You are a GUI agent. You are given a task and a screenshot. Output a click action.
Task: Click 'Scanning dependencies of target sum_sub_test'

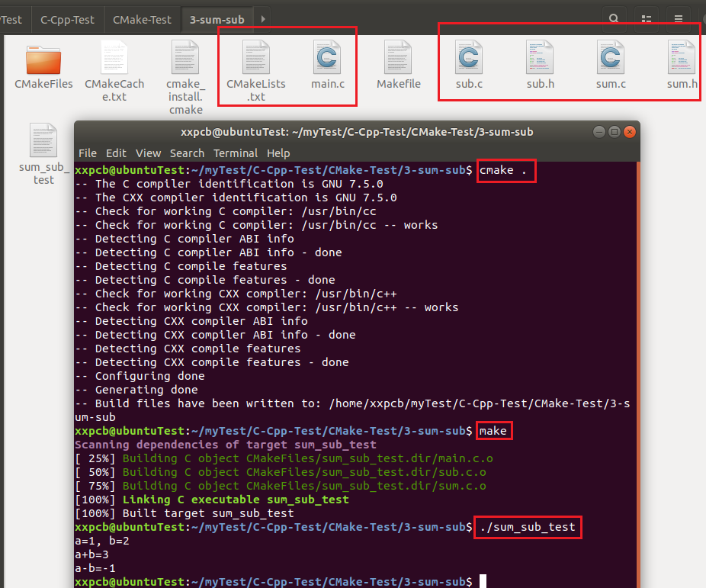point(226,445)
